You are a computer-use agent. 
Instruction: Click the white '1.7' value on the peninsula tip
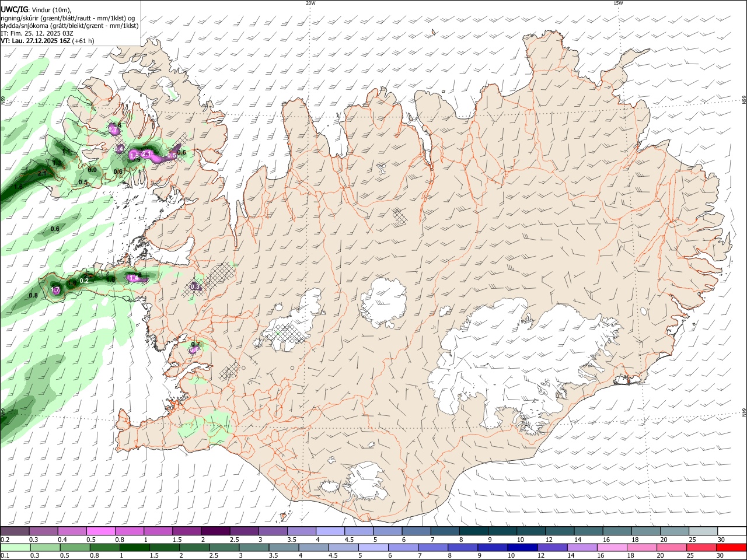[x=56, y=290]
